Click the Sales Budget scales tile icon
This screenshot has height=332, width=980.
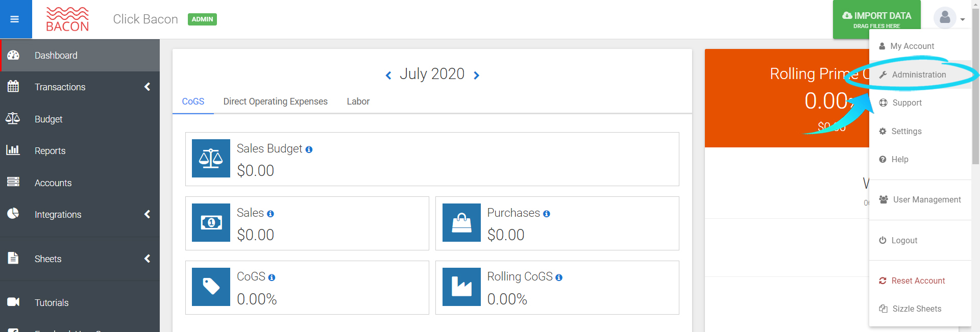pos(211,159)
